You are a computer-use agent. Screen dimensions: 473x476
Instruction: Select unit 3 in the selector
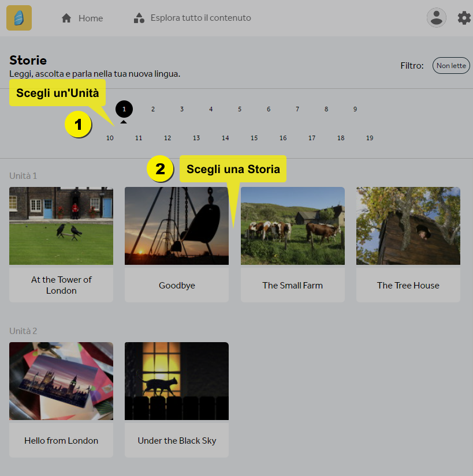tap(182, 109)
